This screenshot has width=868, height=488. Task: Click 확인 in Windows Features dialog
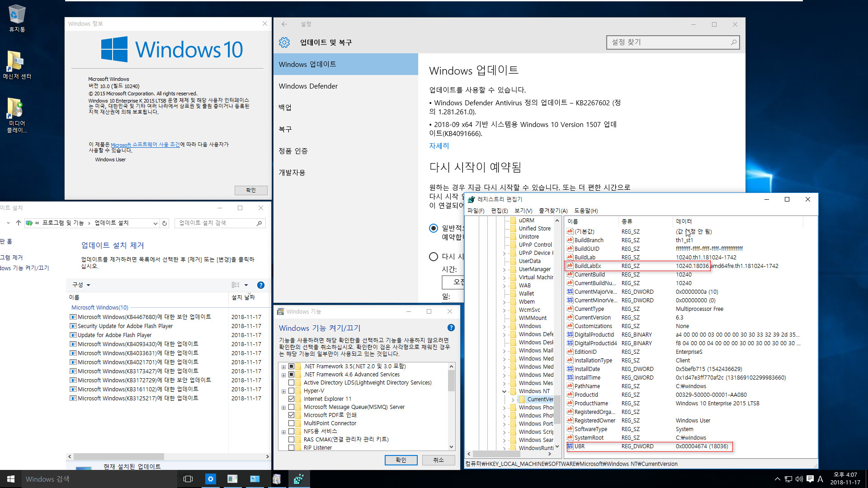tap(401, 460)
